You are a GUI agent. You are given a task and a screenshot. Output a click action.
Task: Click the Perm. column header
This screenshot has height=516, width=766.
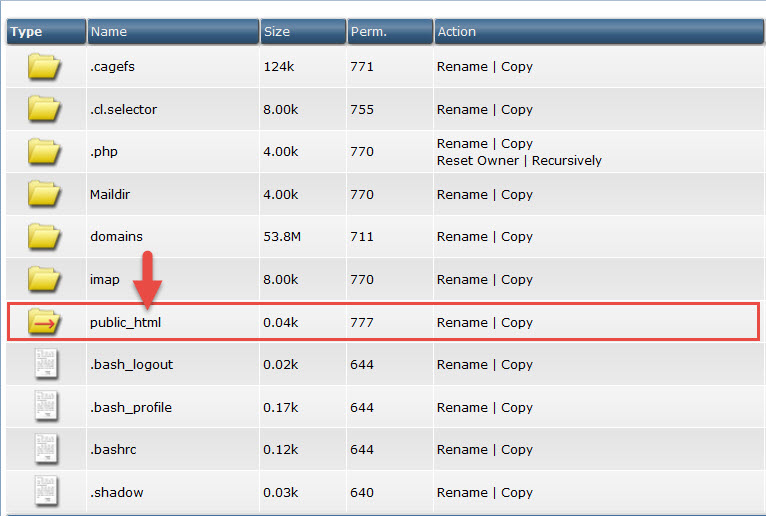pos(368,32)
